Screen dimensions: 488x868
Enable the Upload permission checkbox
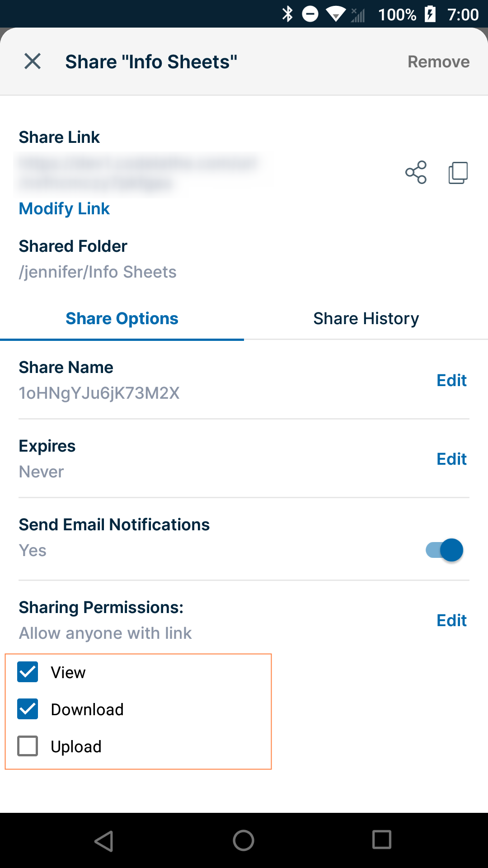(x=28, y=746)
